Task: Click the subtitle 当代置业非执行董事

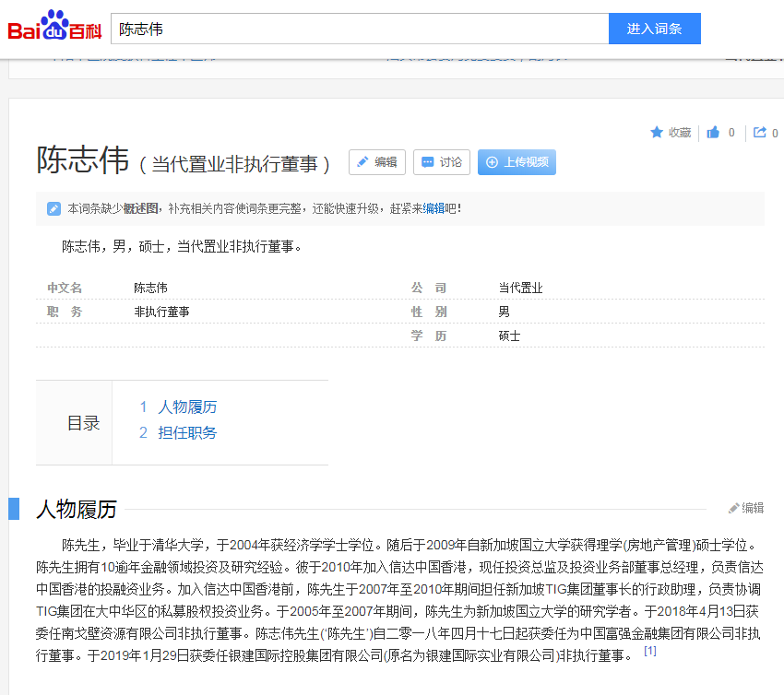Action: pyautogui.click(x=234, y=164)
